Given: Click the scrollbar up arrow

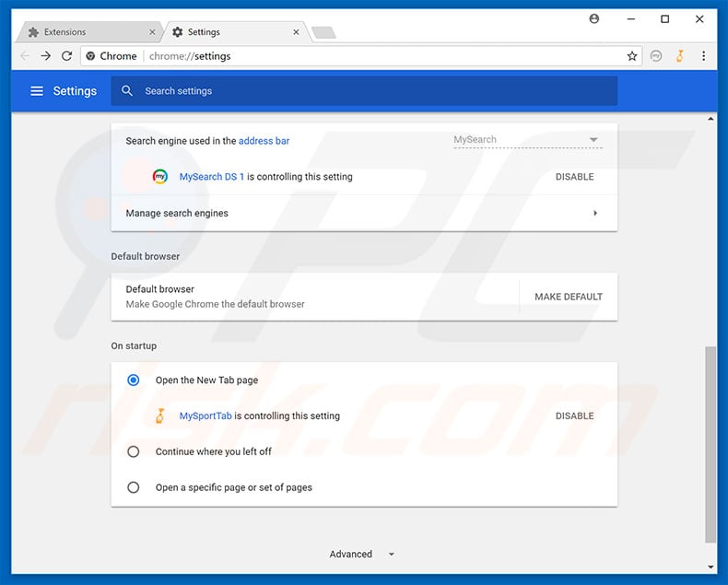Looking at the screenshot, I should (710, 120).
